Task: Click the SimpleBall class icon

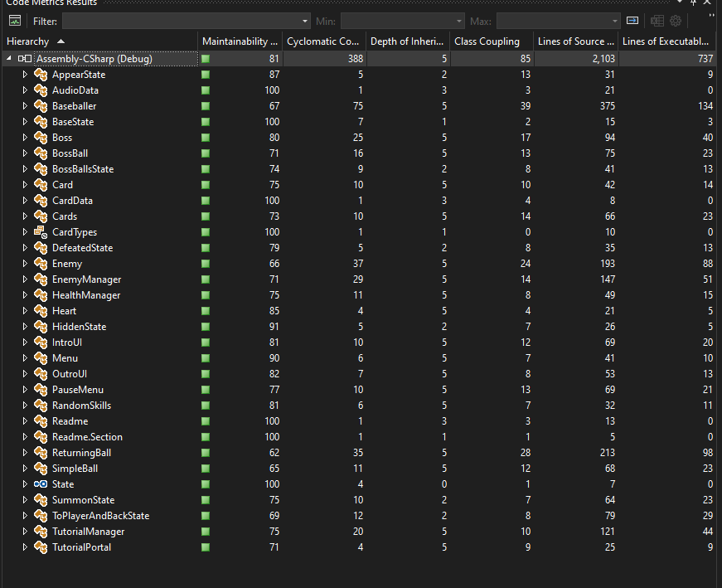Action: pos(41,469)
